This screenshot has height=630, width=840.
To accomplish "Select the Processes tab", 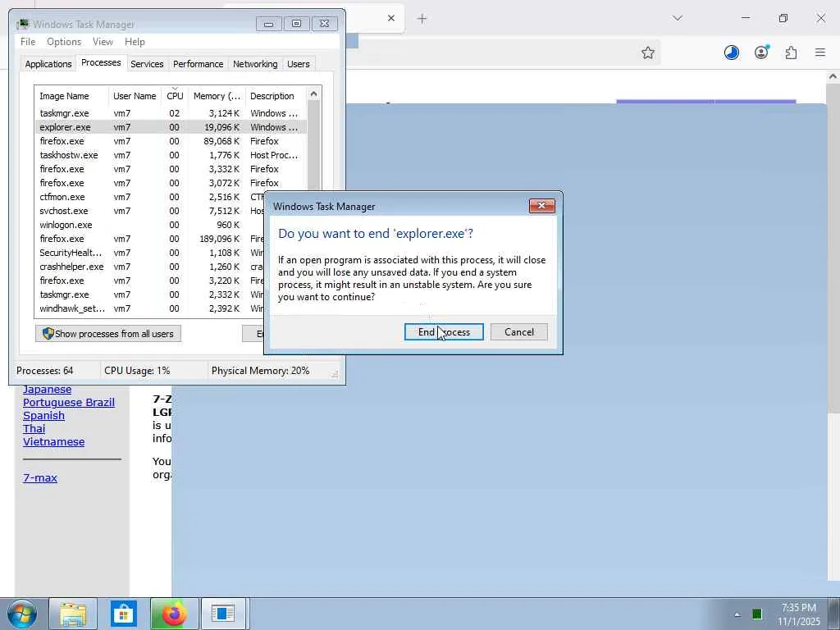I will pyautogui.click(x=101, y=62).
